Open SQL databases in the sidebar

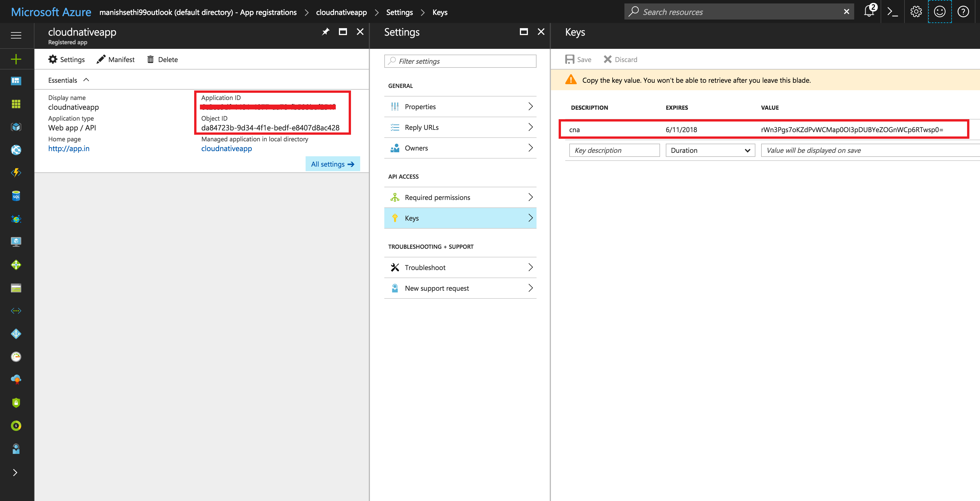[16, 196]
